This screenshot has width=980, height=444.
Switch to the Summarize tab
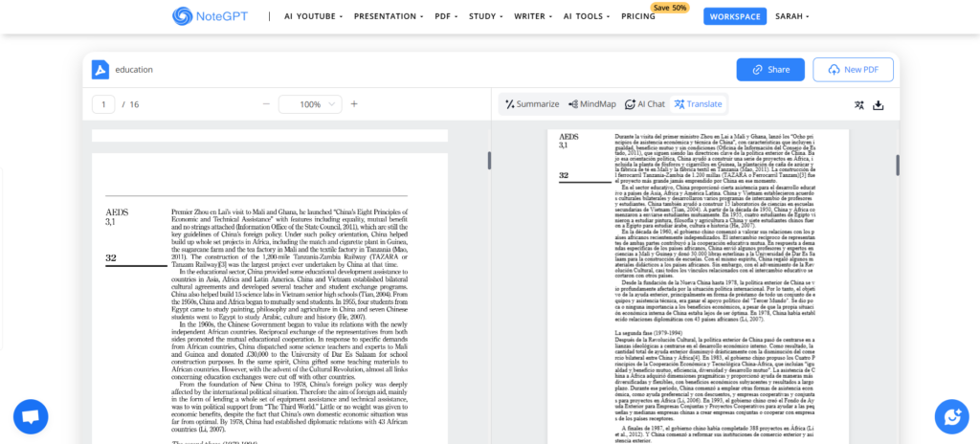(x=532, y=104)
